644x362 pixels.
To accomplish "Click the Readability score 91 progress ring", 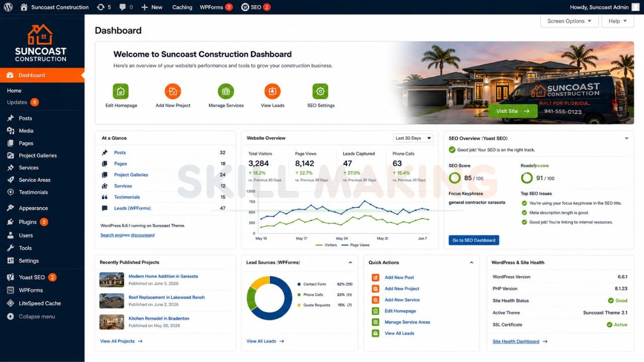I will tap(527, 178).
